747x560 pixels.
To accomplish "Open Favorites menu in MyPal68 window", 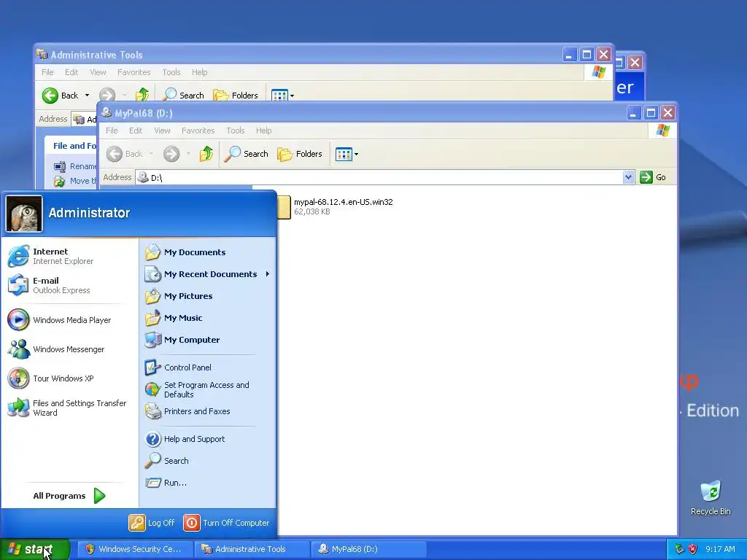I will [198, 131].
